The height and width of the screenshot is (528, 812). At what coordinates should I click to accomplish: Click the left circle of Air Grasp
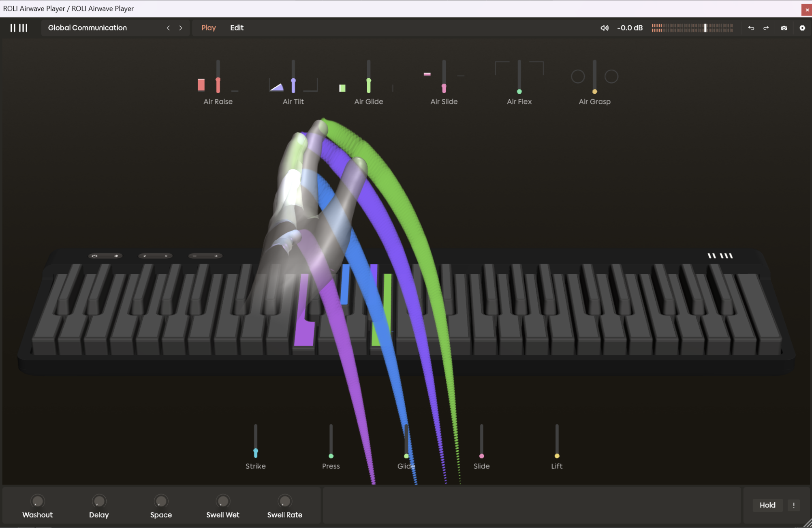pyautogui.click(x=578, y=76)
